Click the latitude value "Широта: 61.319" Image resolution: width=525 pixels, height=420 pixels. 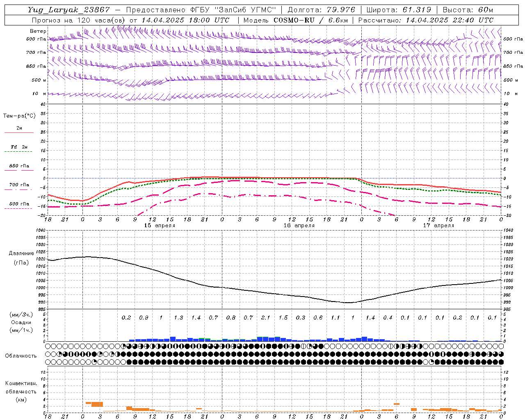click(399, 10)
